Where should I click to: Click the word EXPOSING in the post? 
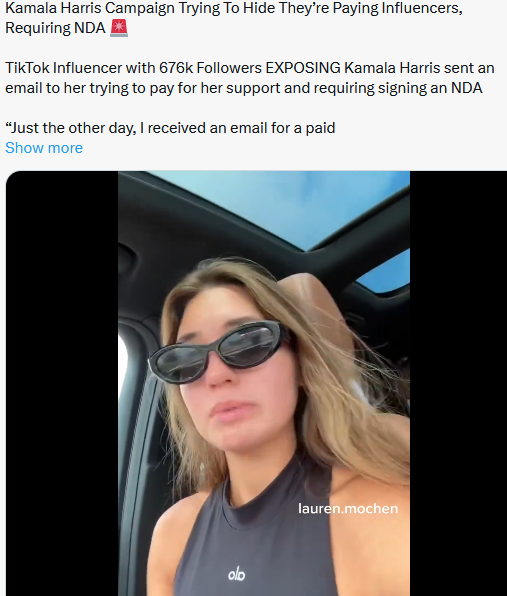coord(303,68)
